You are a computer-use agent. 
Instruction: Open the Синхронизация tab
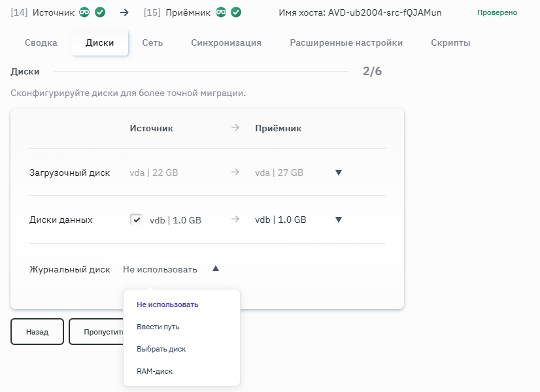coord(226,43)
